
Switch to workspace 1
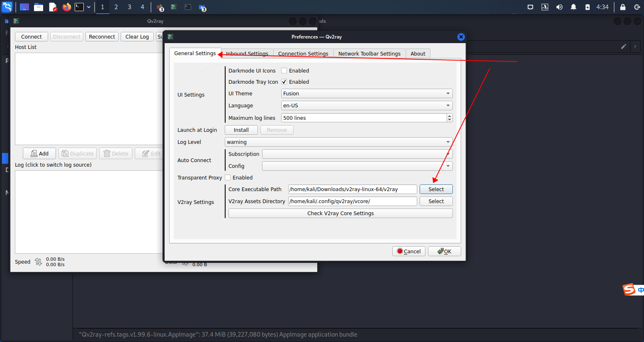[x=102, y=7]
